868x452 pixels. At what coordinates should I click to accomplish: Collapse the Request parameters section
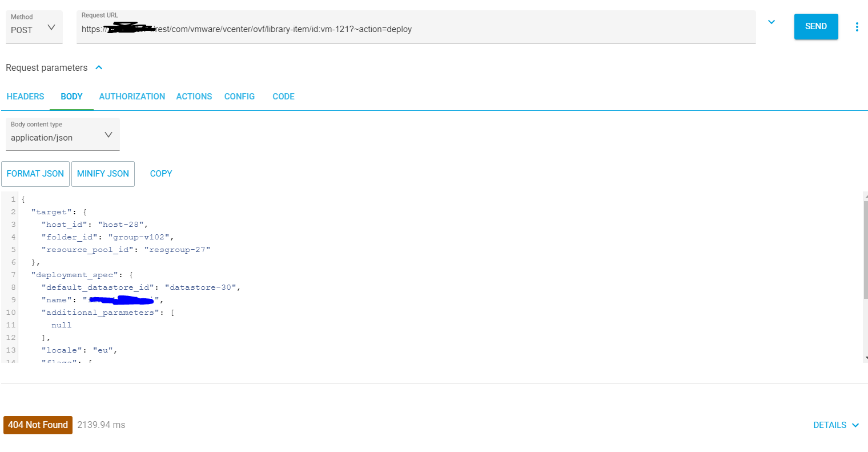(98, 67)
